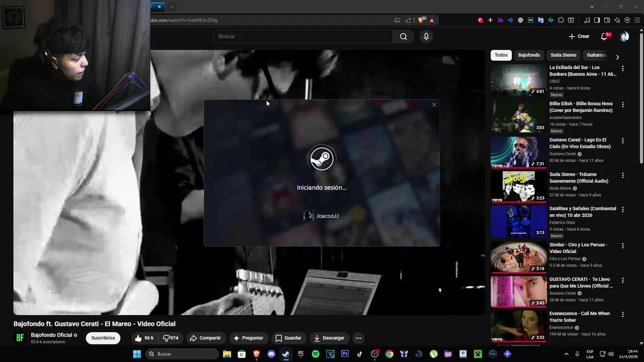The width and height of the screenshot is (644, 362).
Task: Open Photoshop from the taskbar
Action: [x=345, y=354]
